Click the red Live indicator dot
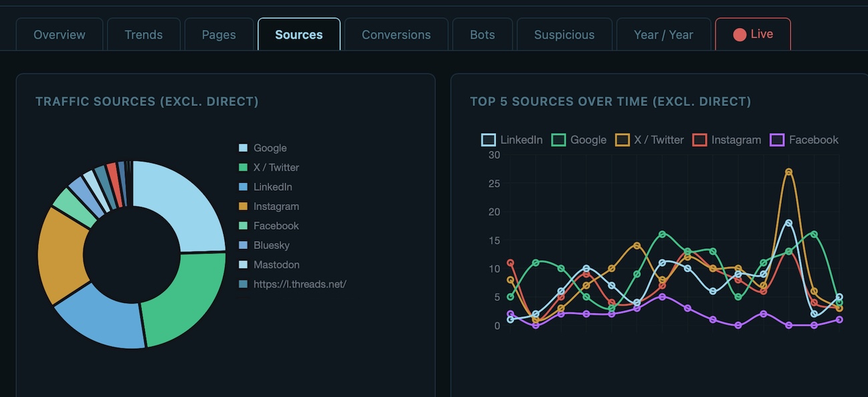868x397 pixels. tap(741, 34)
